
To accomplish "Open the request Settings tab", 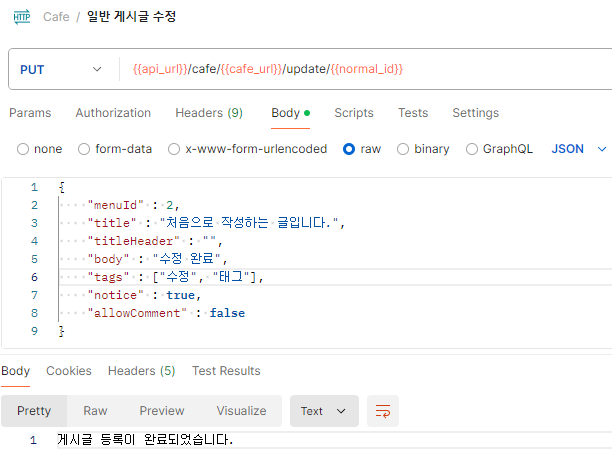I will pyautogui.click(x=475, y=113).
